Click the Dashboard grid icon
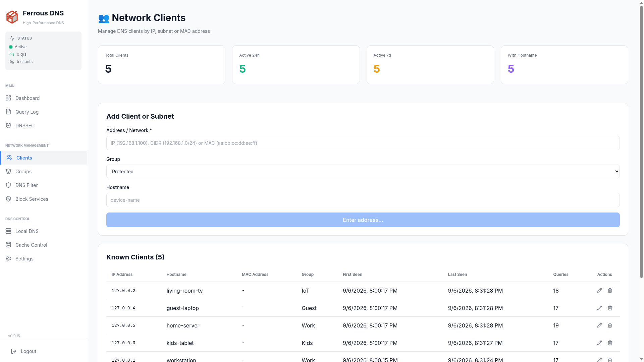 coord(8,98)
